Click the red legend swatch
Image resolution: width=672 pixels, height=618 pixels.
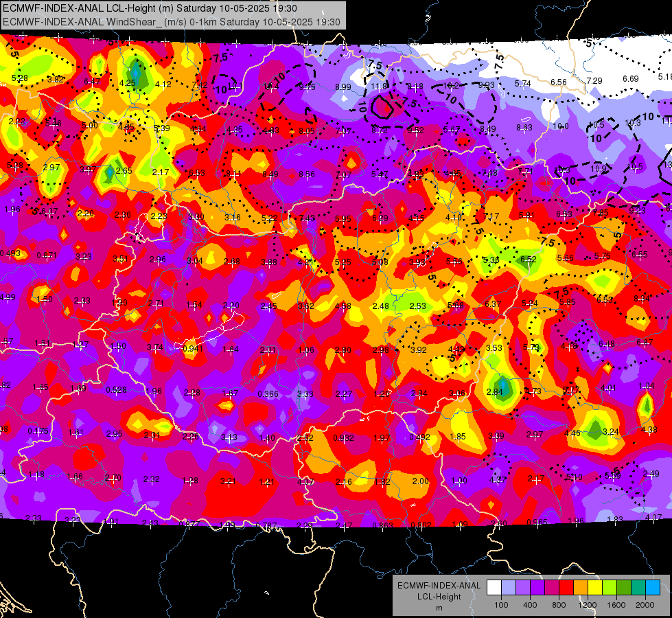pos(566,588)
